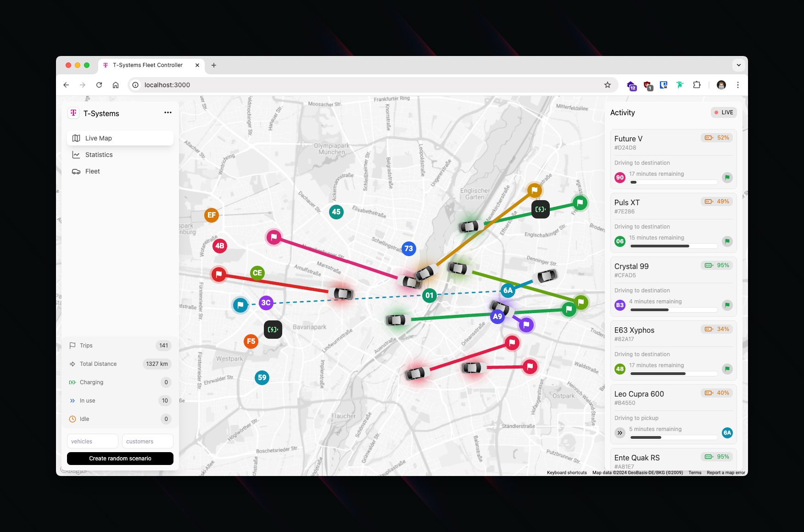Click the In use stat row
This screenshot has height=532, width=804.
pyautogui.click(x=120, y=401)
